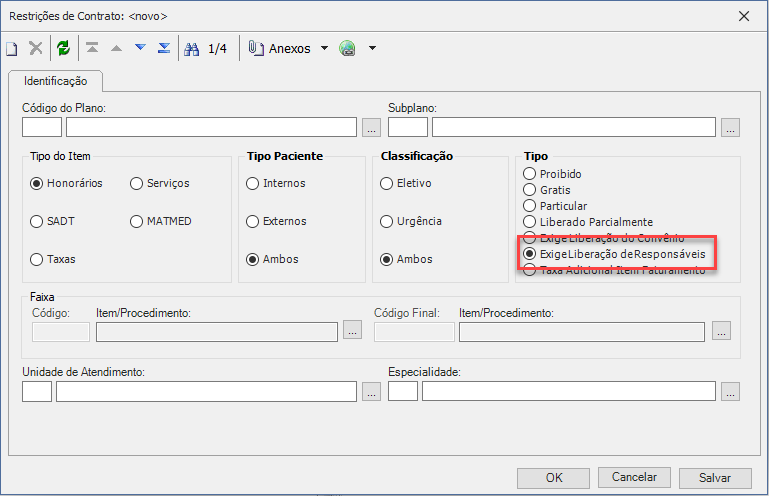Open Unidade de Atendimento lookup button
Screen dimensions: 769x496
(x=371, y=392)
